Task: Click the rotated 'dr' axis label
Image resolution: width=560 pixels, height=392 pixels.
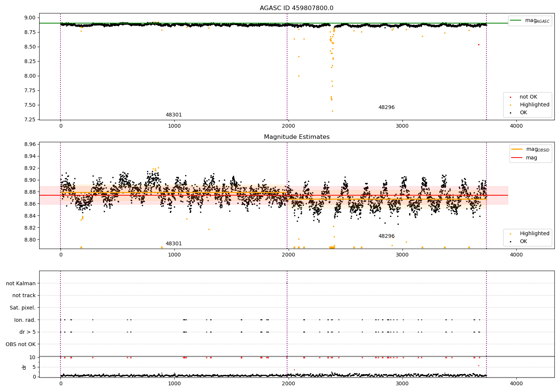Action: 24,367
